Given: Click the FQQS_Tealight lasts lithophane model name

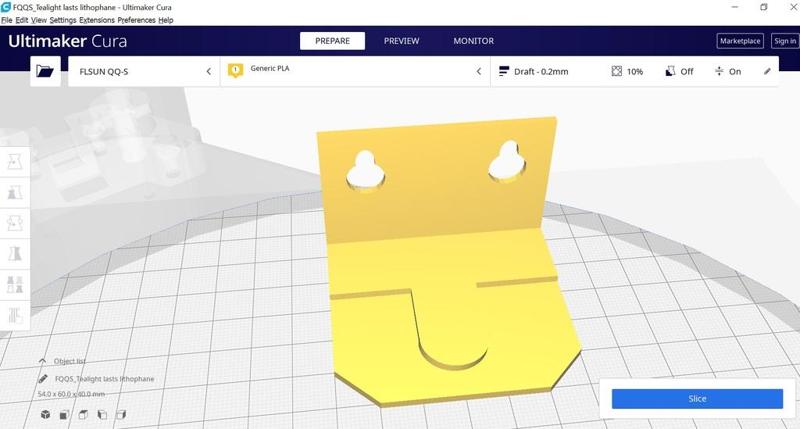Looking at the screenshot, I should (x=105, y=378).
